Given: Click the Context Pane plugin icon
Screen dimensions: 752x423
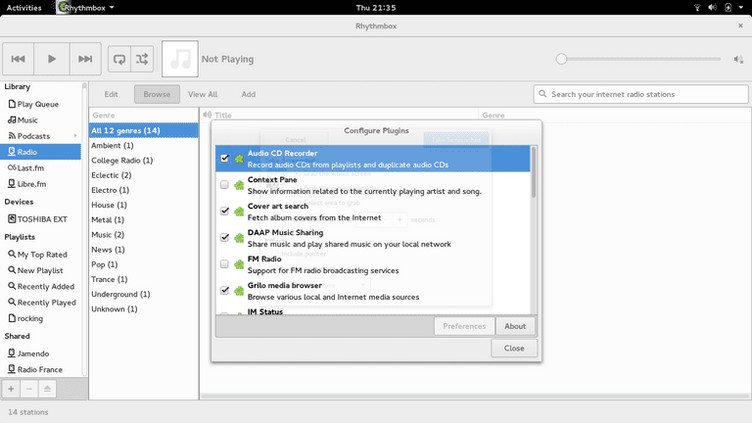Looking at the screenshot, I should coord(239,185).
